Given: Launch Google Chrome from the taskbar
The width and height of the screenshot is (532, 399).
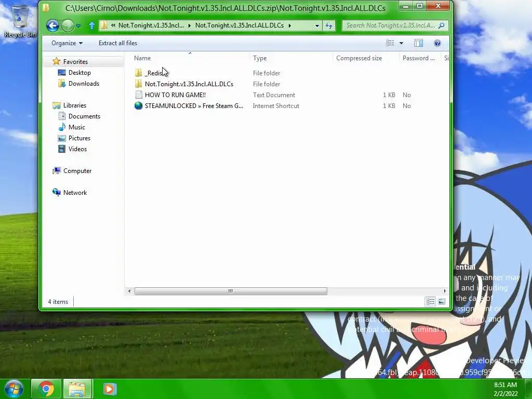Looking at the screenshot, I should pos(46,389).
